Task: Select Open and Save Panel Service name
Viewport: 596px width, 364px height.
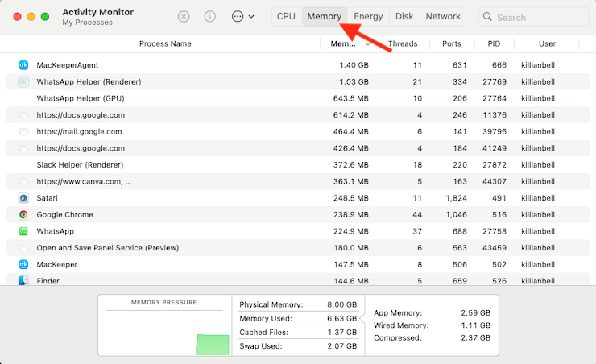Action: tap(108, 248)
